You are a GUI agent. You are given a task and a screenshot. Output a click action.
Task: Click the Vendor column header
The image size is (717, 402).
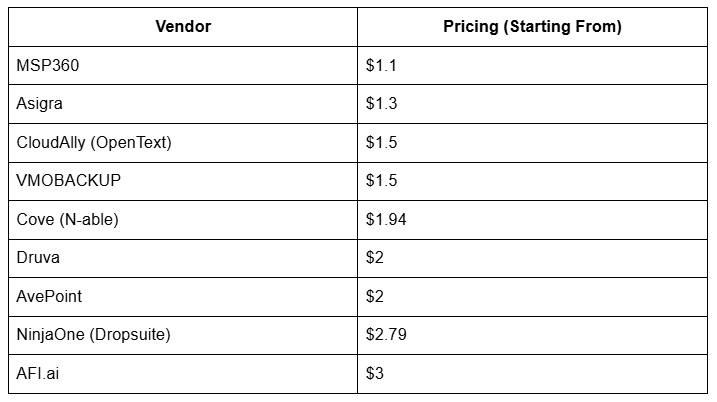point(183,27)
